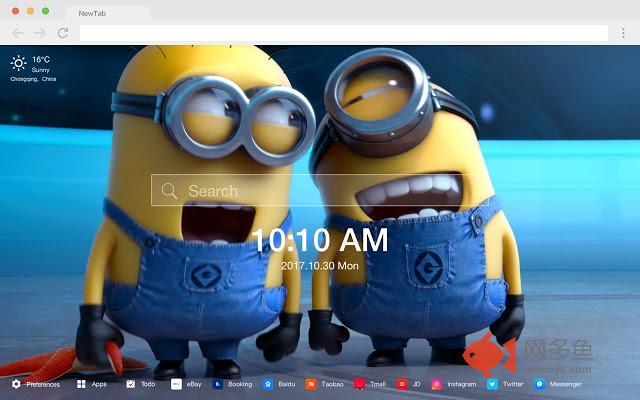Image resolution: width=640 pixels, height=400 pixels.
Task: Click the Twitter label
Action: [513, 384]
